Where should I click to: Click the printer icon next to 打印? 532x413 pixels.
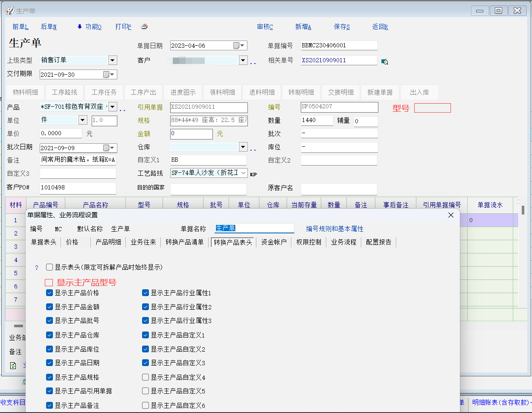[x=144, y=26]
